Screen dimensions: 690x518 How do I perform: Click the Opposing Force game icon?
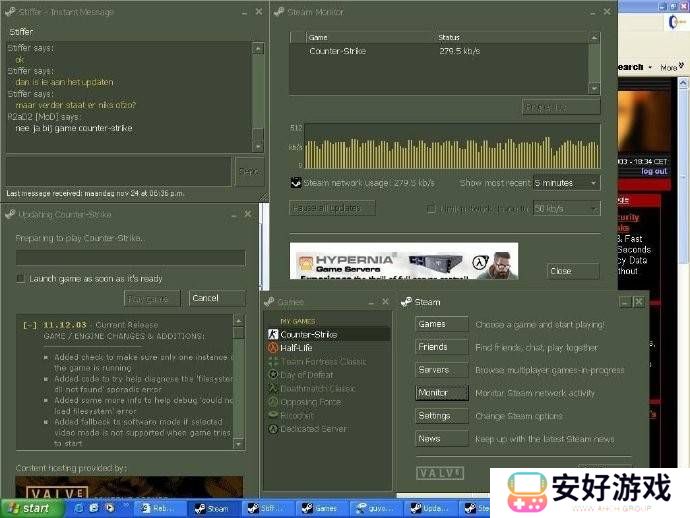pos(272,402)
